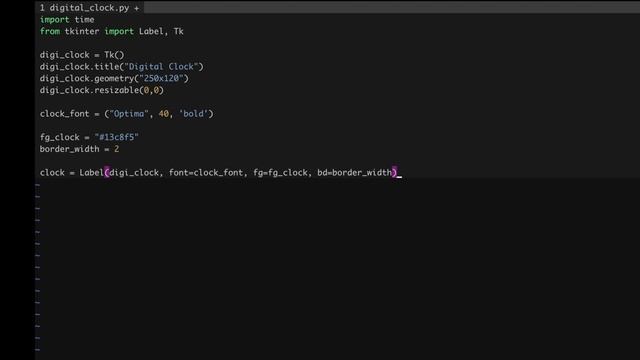Click 'from tkinter import Label, Tk' line
This screenshot has width=640, height=360.
pos(112,31)
